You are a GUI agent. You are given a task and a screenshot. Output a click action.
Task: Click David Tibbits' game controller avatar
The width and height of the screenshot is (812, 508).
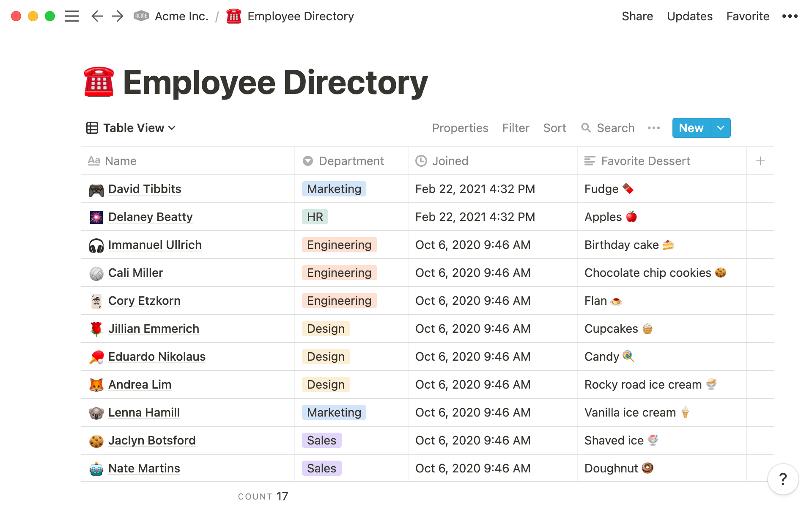pos(96,189)
